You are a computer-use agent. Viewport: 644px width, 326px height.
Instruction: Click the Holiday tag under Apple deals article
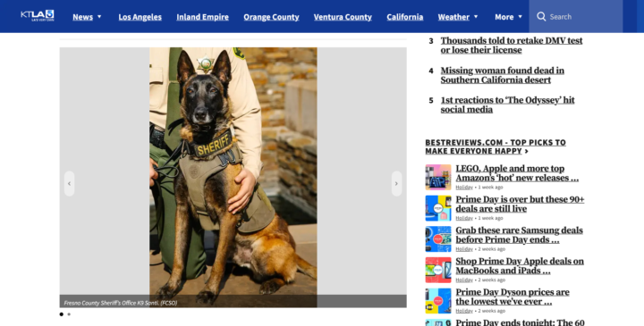click(x=464, y=280)
